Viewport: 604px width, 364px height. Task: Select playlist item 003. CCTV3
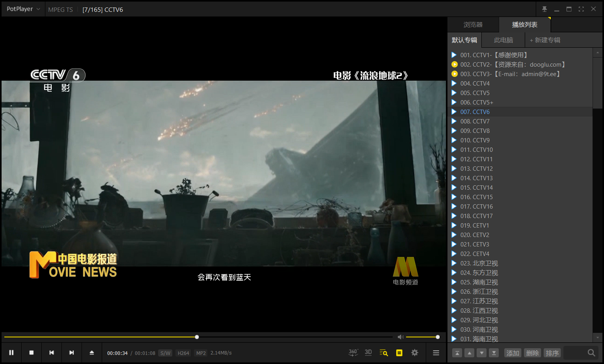click(x=520, y=74)
